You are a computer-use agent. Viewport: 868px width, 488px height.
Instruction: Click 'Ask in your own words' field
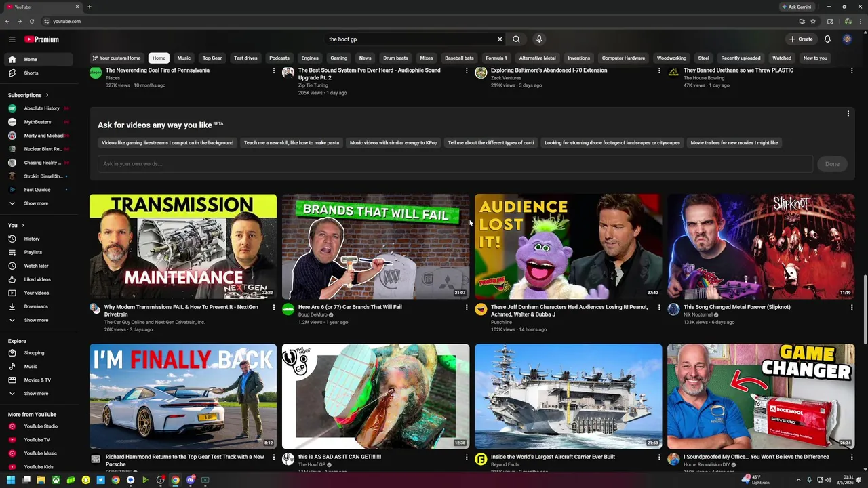455,164
